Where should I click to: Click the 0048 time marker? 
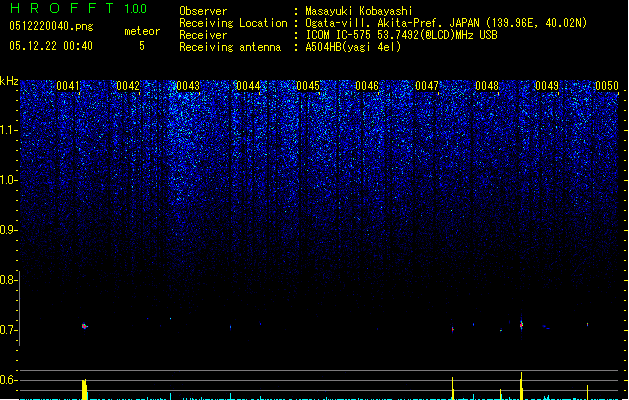coord(487,86)
